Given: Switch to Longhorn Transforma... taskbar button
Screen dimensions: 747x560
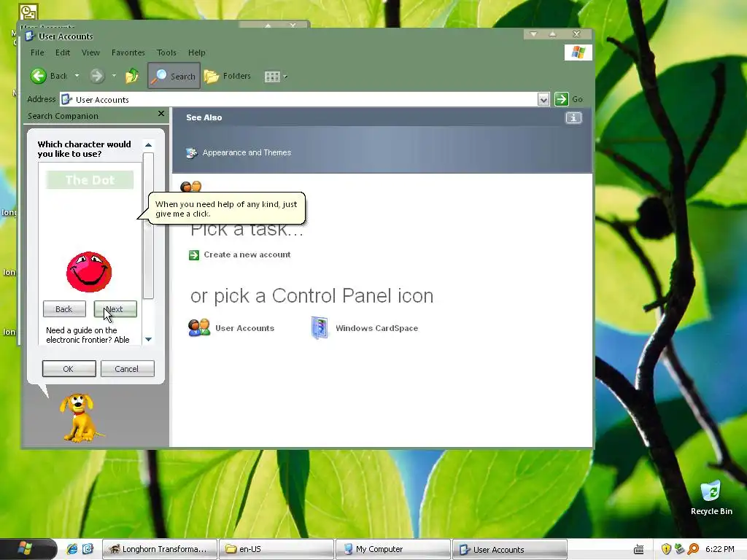Looking at the screenshot, I should click(160, 549).
